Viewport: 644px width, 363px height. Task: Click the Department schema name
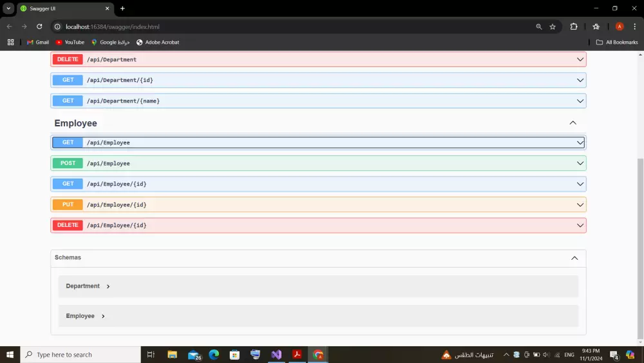coord(82,286)
